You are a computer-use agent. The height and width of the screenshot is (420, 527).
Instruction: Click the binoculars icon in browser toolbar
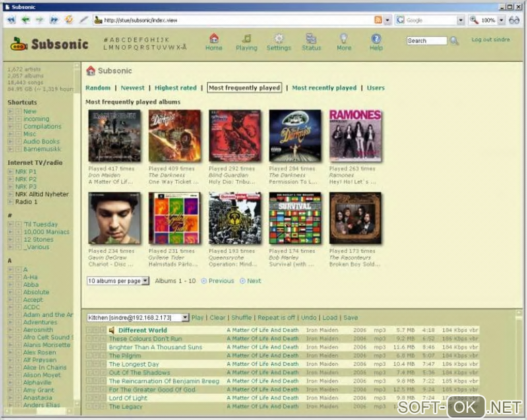514,20
